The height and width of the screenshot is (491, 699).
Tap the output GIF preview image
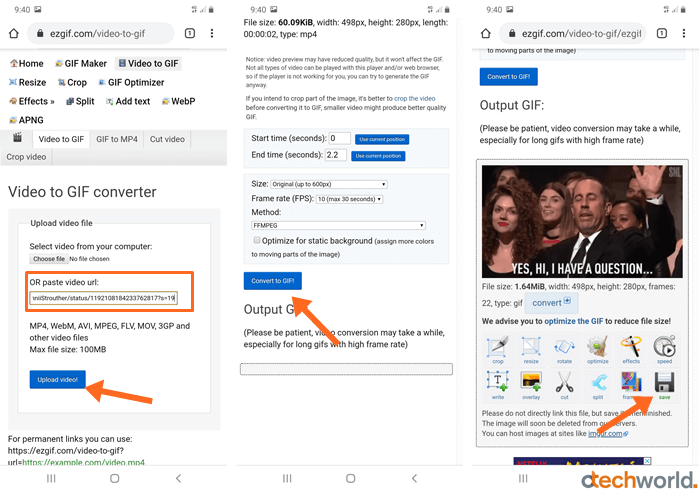582,222
